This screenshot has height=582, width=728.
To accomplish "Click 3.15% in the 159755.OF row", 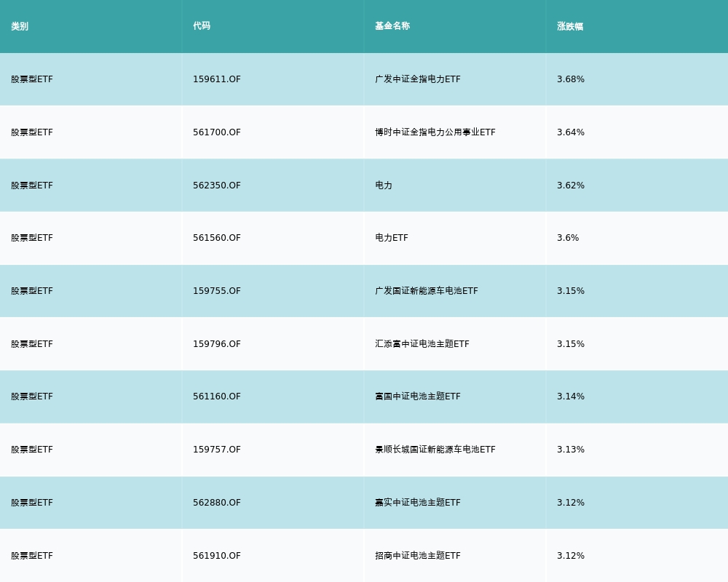I will click(571, 291).
